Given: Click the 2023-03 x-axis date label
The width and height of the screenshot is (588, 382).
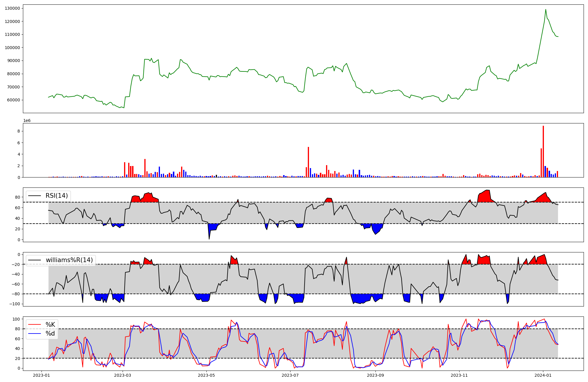Looking at the screenshot, I should click(123, 375).
